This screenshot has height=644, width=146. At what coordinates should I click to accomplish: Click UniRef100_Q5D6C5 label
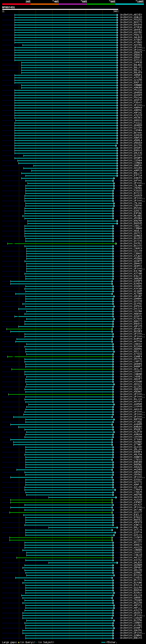pos(131,53)
